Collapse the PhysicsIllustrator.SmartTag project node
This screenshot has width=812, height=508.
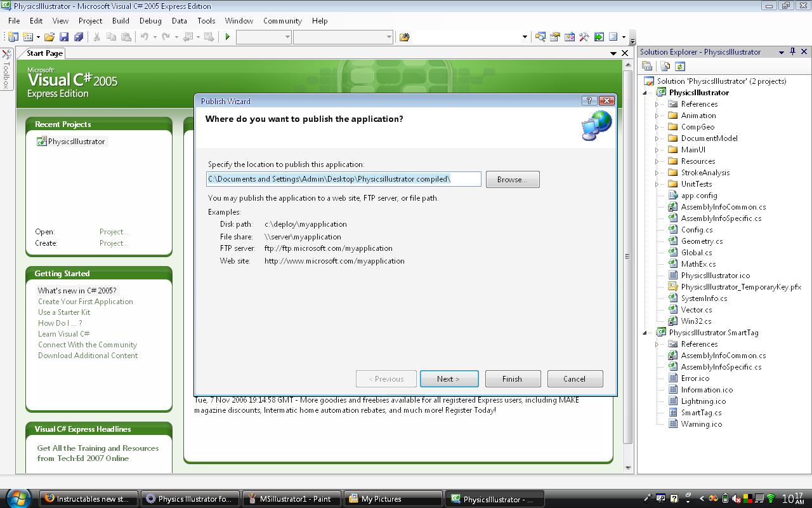click(x=646, y=333)
